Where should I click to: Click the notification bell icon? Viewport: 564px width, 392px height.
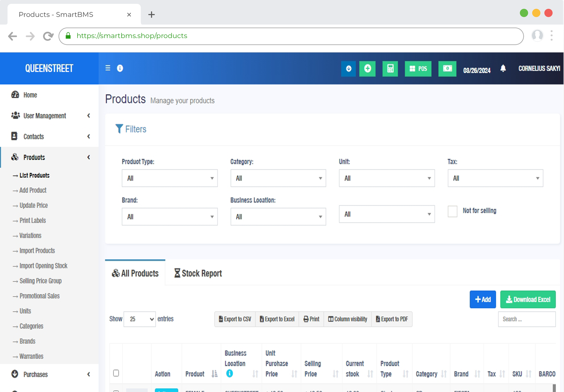[503, 68]
